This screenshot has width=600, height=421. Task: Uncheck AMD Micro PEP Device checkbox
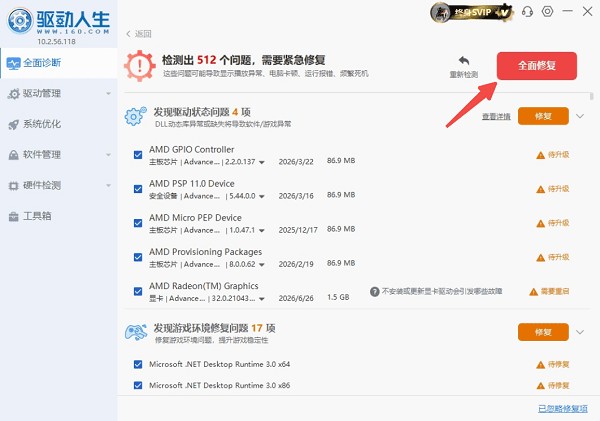click(138, 223)
